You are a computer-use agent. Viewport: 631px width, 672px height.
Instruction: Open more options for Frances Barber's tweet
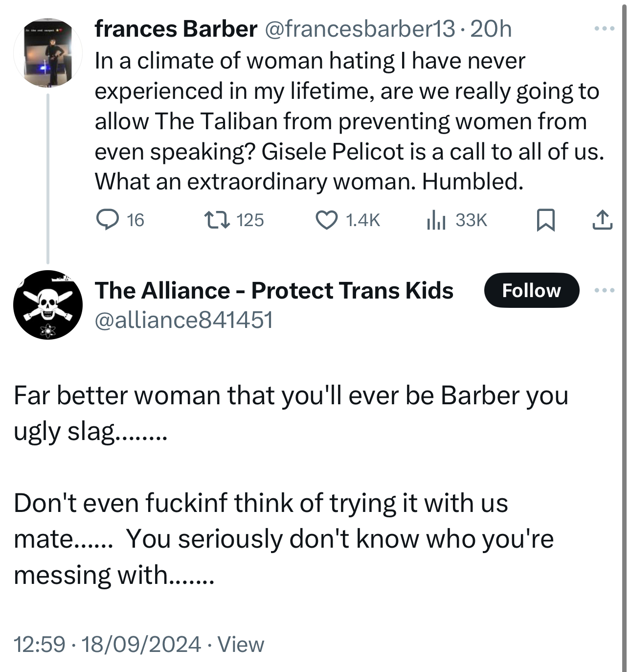point(604,29)
